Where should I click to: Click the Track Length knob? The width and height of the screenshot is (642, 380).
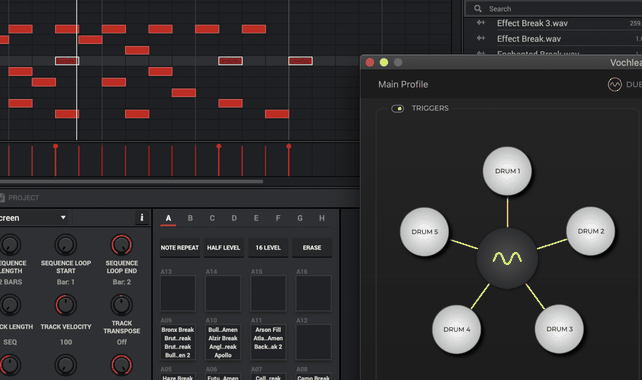point(10,305)
